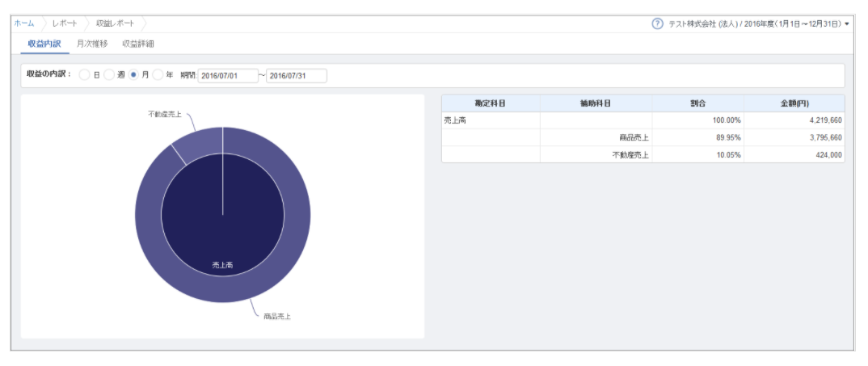868x366 pixels.
Task: Select the 月 radio button
Action: coord(134,75)
